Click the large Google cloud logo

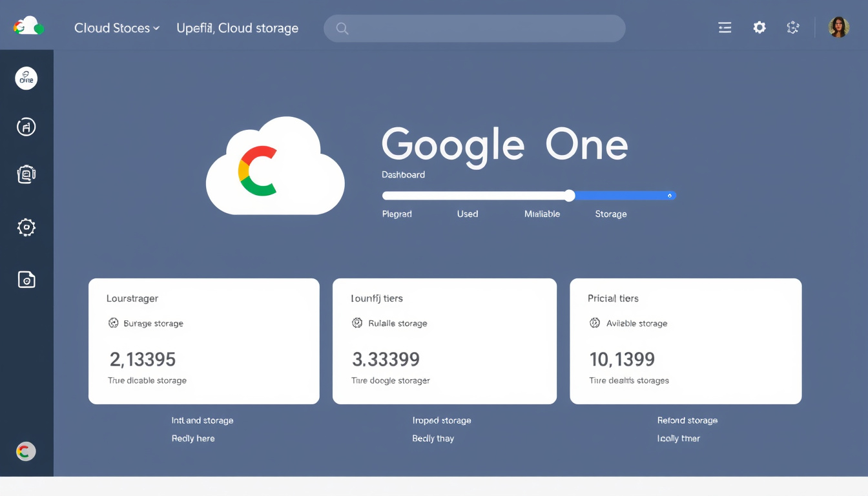click(x=275, y=166)
